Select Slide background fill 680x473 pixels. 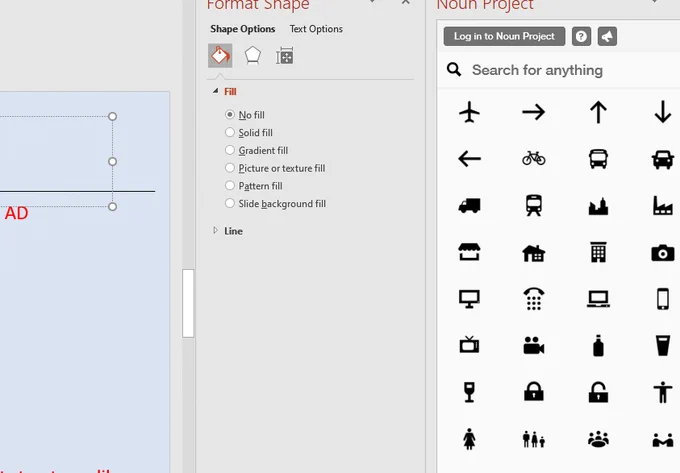point(230,203)
